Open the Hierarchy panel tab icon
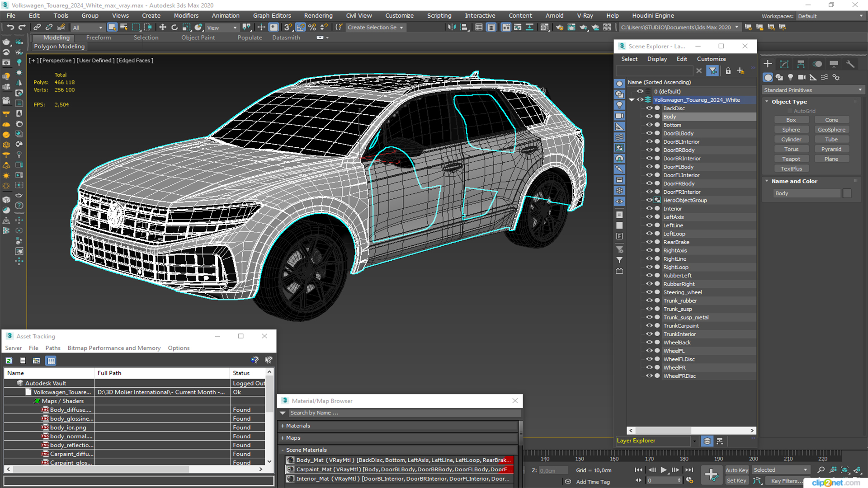This screenshot has width=868, height=488. coord(801,64)
